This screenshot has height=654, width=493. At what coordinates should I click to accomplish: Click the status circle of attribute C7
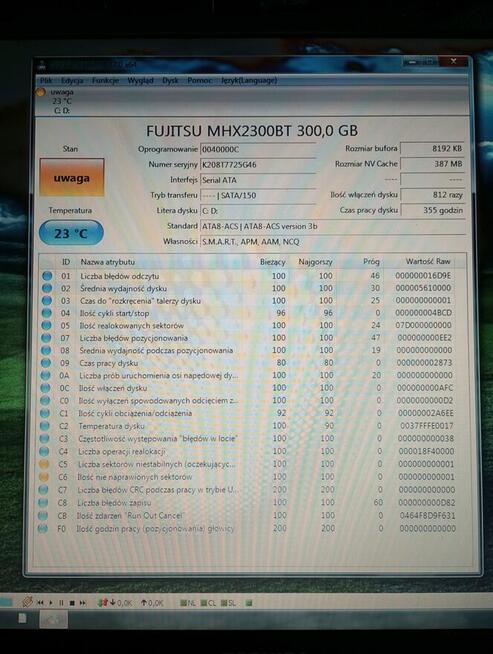(x=43, y=490)
